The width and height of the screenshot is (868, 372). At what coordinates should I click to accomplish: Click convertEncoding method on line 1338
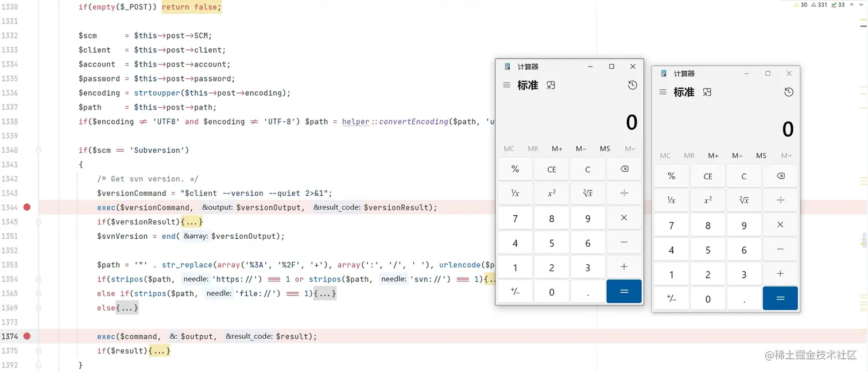pos(413,122)
